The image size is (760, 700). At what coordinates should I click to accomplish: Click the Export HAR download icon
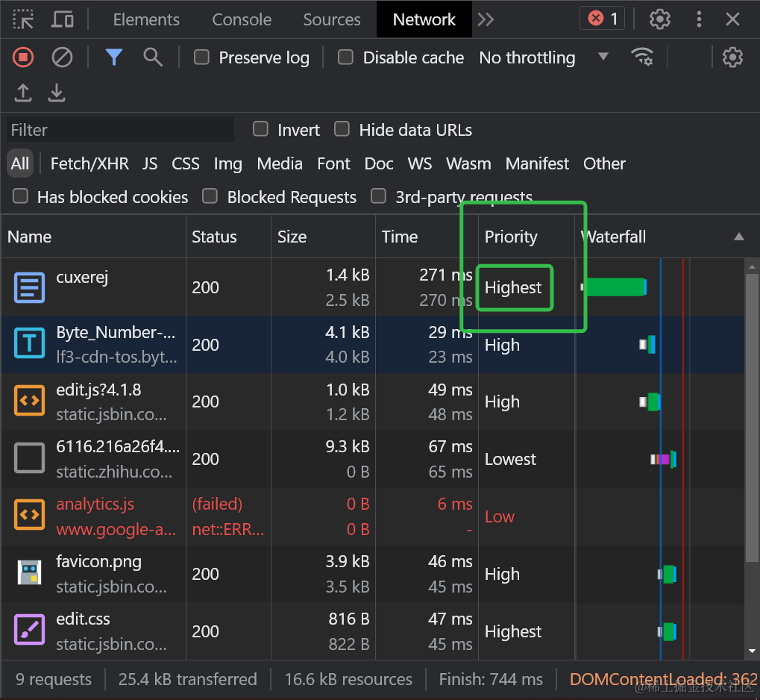click(x=57, y=93)
